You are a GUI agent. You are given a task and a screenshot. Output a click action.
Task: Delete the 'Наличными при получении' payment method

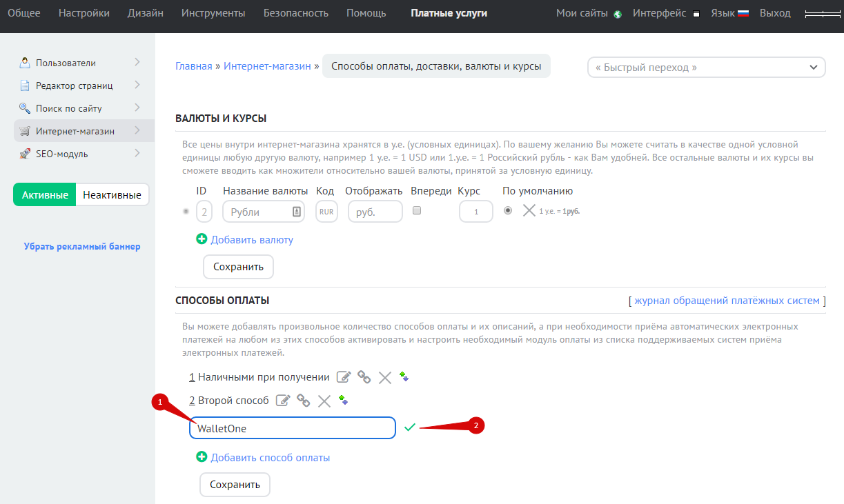(x=385, y=377)
